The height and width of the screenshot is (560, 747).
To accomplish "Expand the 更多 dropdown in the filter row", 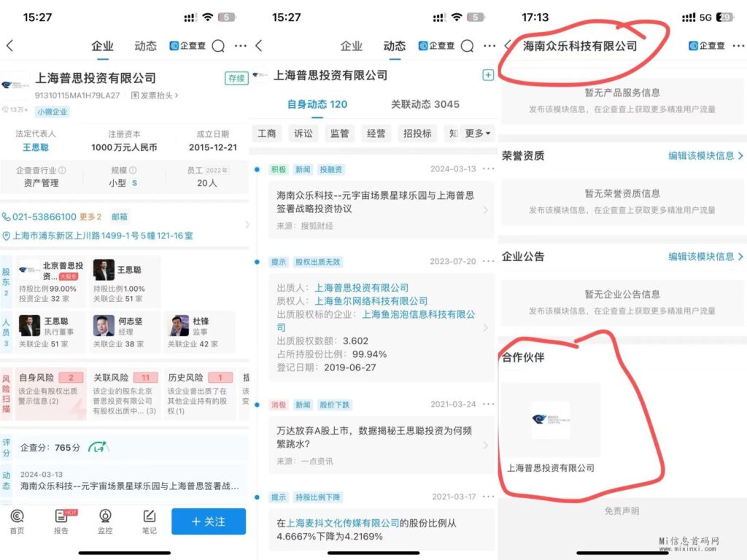I will pos(479,133).
